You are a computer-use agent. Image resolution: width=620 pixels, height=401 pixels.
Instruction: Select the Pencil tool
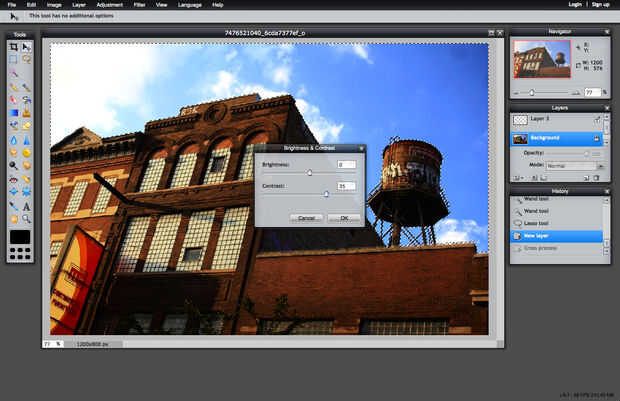click(x=14, y=87)
